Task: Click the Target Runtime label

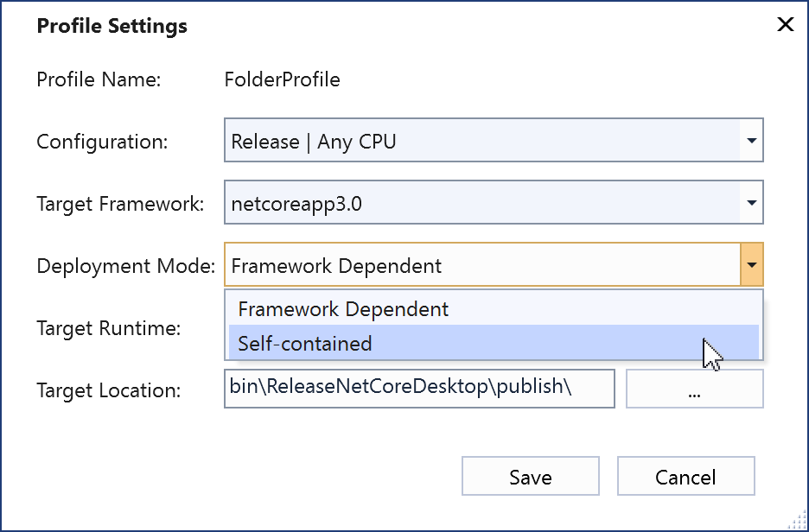Action: click(x=108, y=328)
